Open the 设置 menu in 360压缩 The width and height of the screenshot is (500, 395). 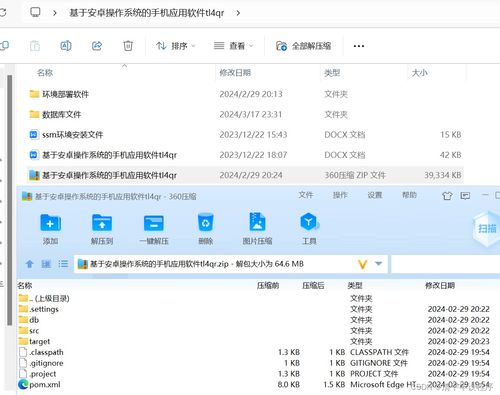(x=375, y=195)
